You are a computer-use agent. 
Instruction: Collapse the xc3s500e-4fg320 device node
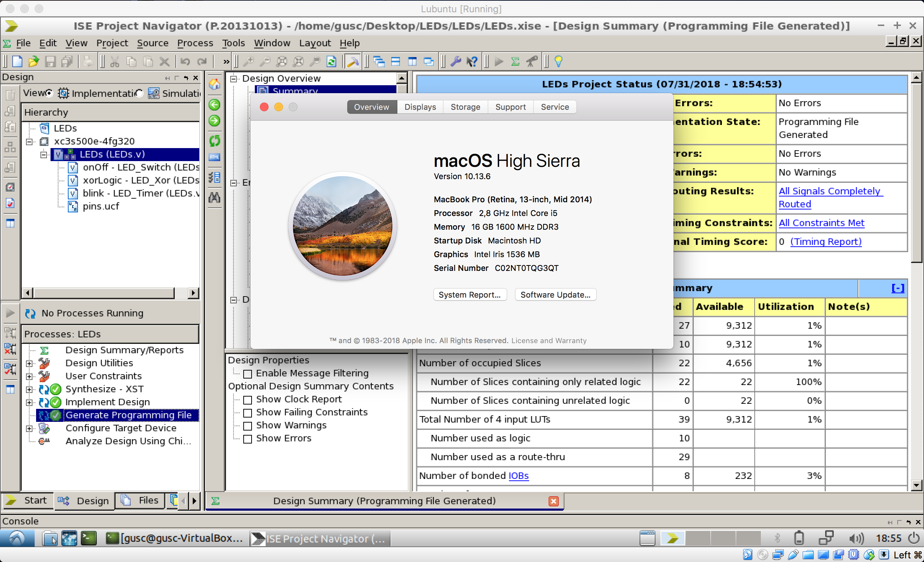pyautogui.click(x=29, y=142)
